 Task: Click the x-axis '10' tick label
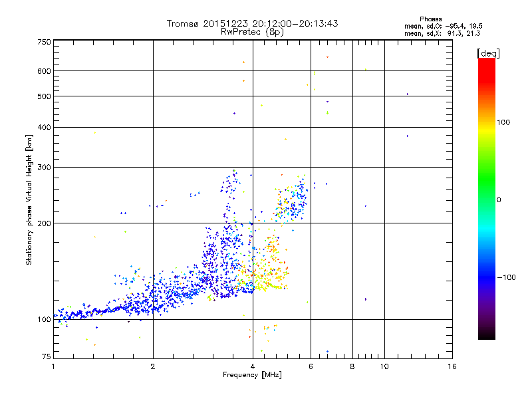tap(384, 366)
